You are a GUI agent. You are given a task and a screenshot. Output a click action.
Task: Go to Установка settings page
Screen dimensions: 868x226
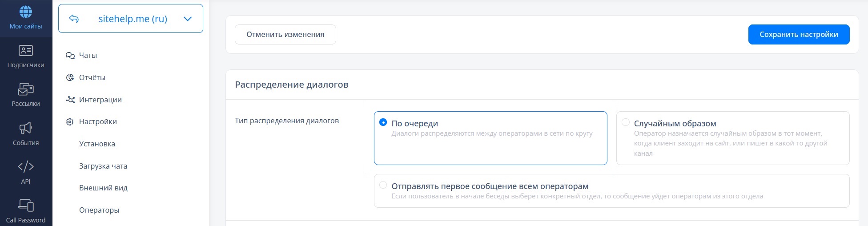click(97, 144)
